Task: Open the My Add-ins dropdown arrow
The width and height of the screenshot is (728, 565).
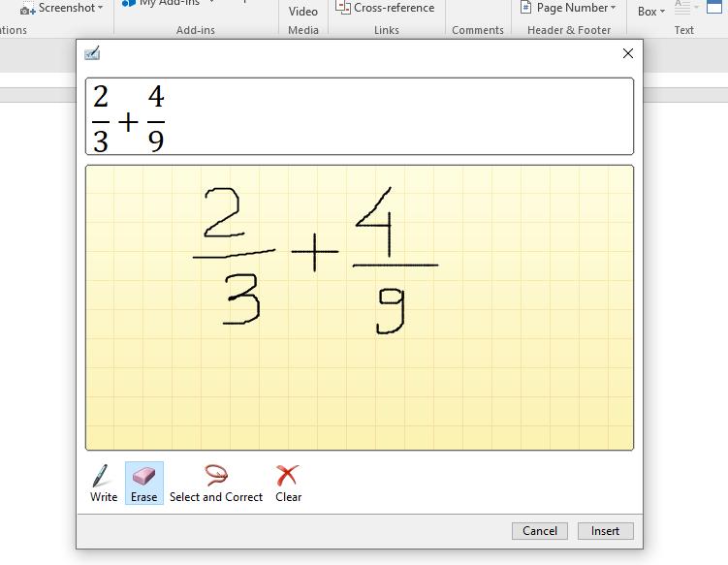Action: [x=211, y=2]
